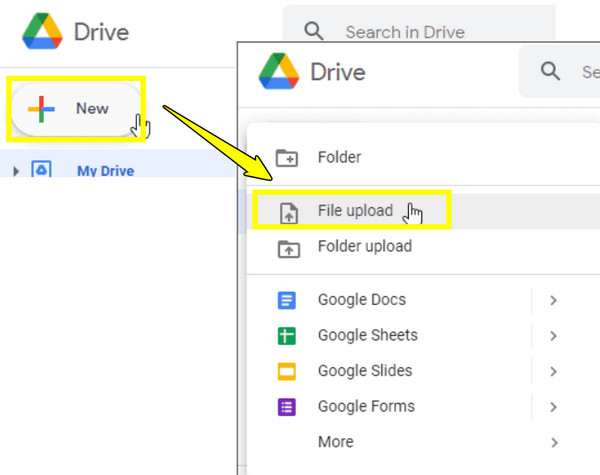This screenshot has height=475, width=600.
Task: Click the search magnifier icon beside Search in Drive
Action: tap(314, 31)
